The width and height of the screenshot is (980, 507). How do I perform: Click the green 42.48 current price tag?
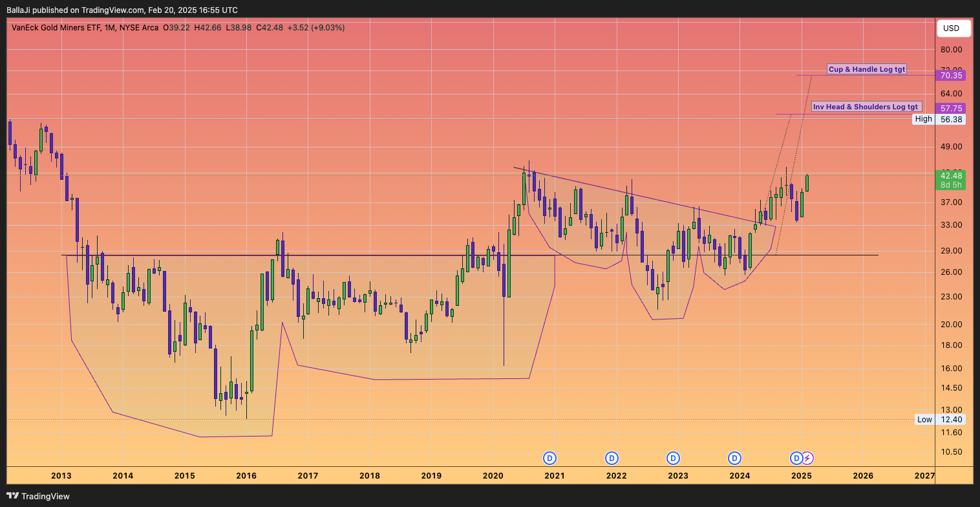pyautogui.click(x=952, y=175)
